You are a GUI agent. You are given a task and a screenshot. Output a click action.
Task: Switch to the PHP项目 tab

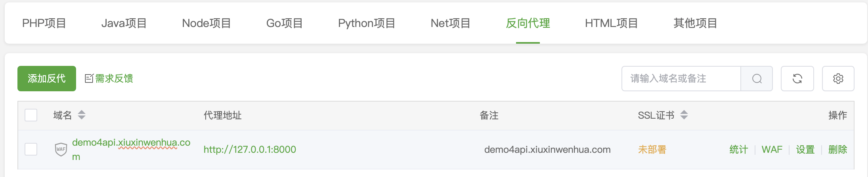click(x=44, y=23)
